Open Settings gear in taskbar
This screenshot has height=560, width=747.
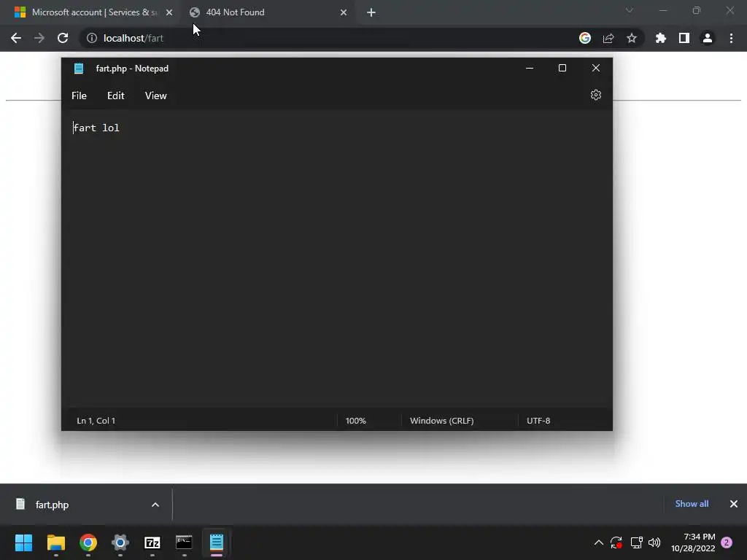pyautogui.click(x=120, y=542)
